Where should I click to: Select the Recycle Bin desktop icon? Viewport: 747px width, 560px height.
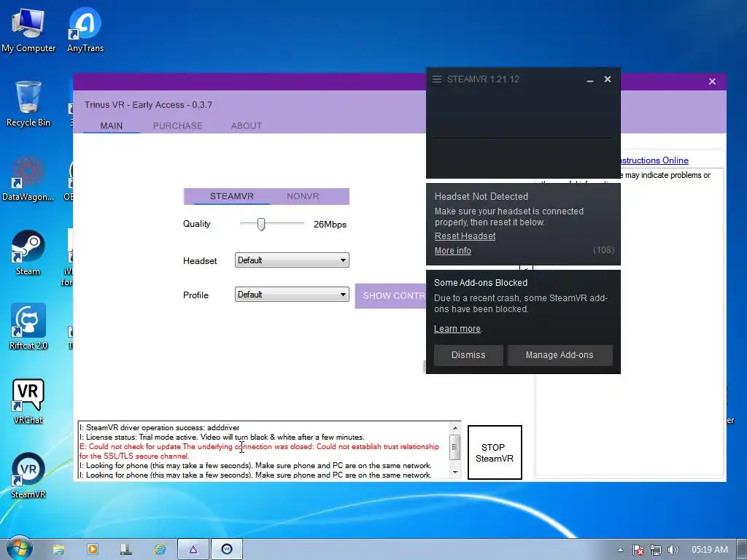[28, 104]
